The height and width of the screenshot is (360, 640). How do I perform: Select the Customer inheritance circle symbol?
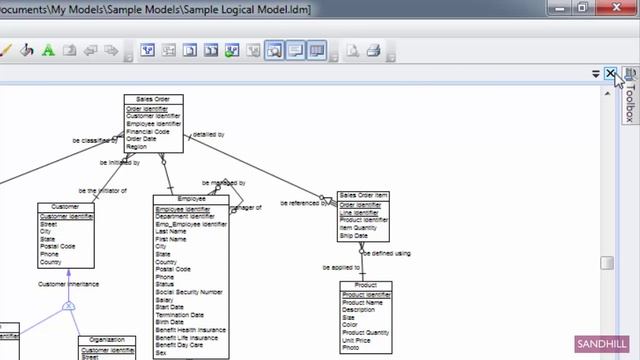[69, 306]
